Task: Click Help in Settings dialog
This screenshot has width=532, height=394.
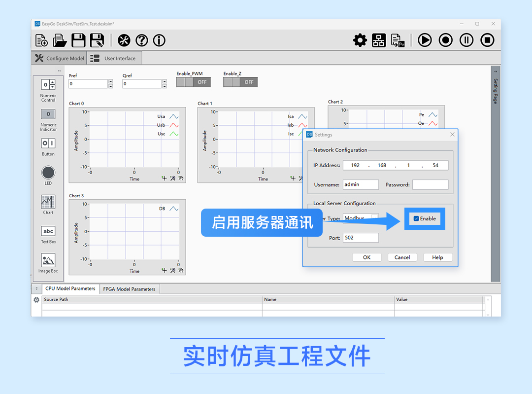Action: point(438,257)
